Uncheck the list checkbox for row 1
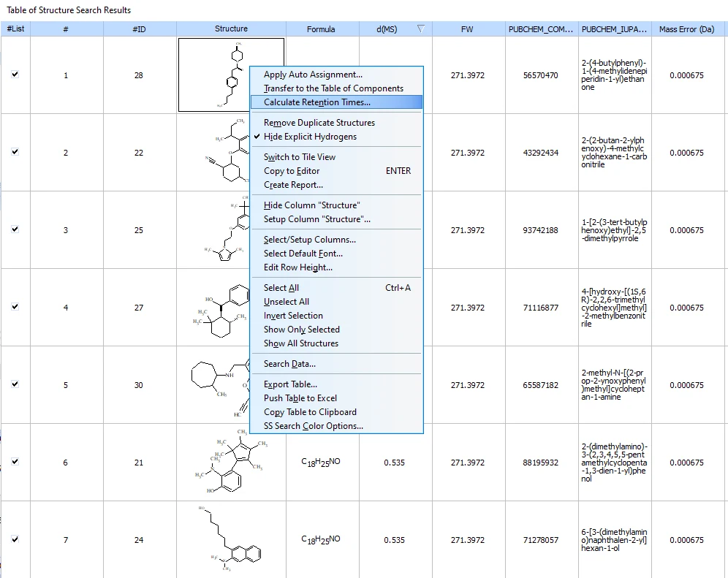Image resolution: width=728 pixels, height=578 pixels. point(15,75)
